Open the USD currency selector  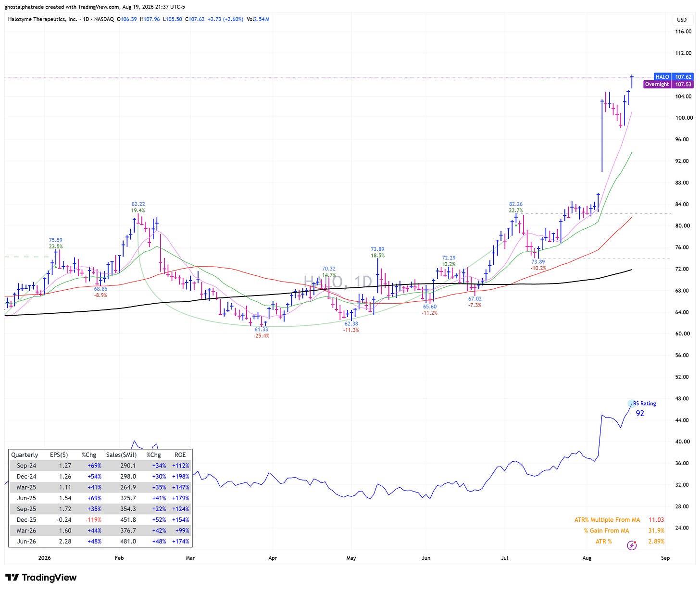682,20
